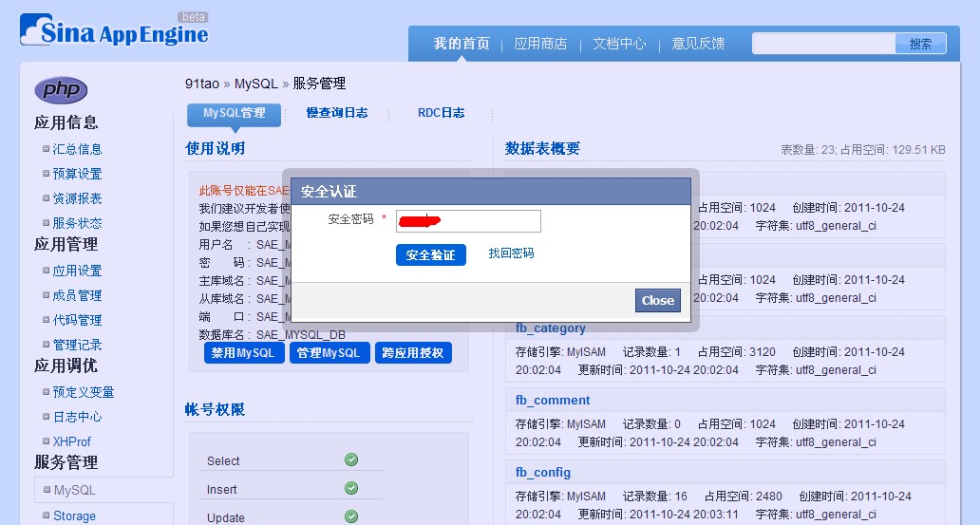Screen dimensions: 980x525
Task: Open 管理记录 in the sidebar
Action: click(77, 345)
